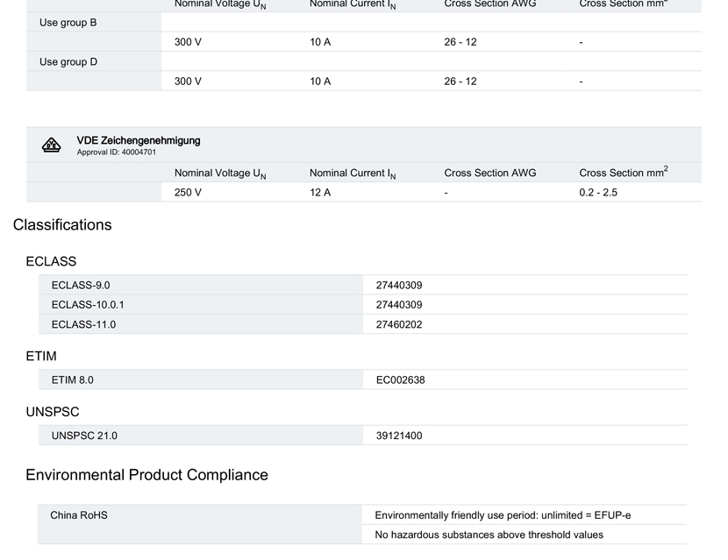Select the Use group D label
The height and width of the screenshot is (560, 728).
coord(68,62)
